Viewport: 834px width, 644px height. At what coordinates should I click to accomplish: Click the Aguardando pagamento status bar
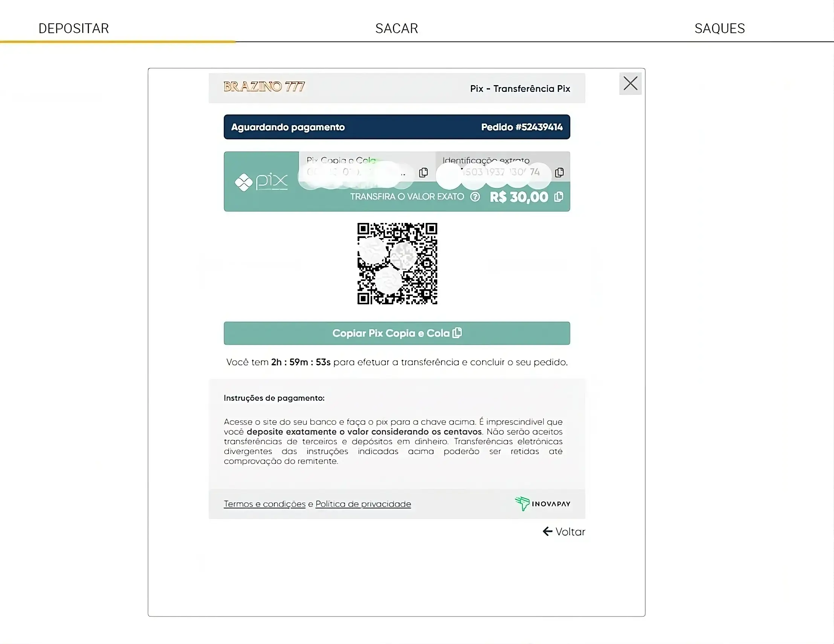[397, 127]
